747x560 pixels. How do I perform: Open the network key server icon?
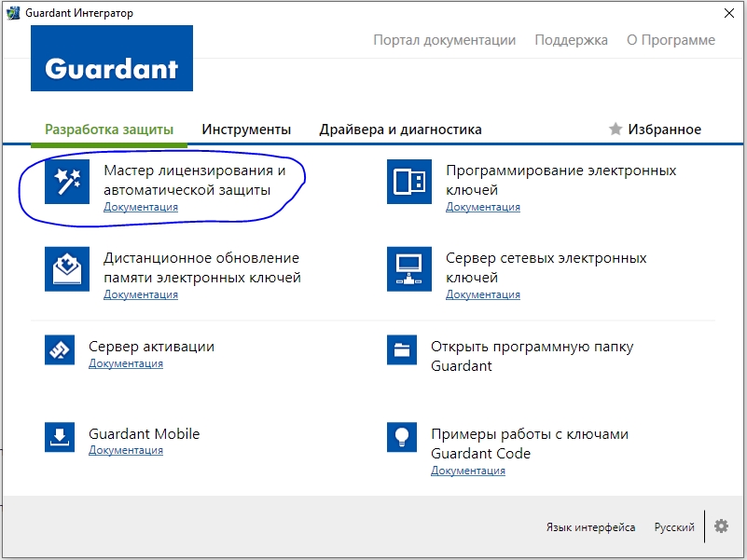409,268
